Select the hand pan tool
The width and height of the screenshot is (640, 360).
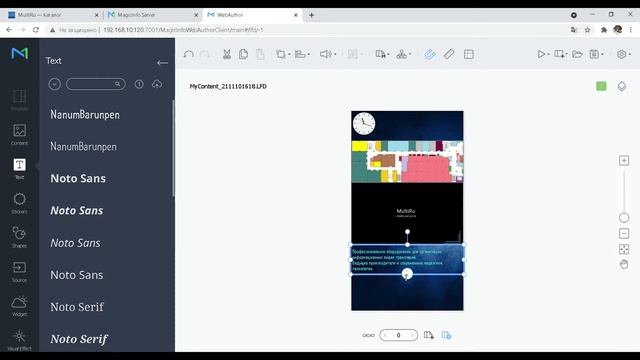pos(624,264)
